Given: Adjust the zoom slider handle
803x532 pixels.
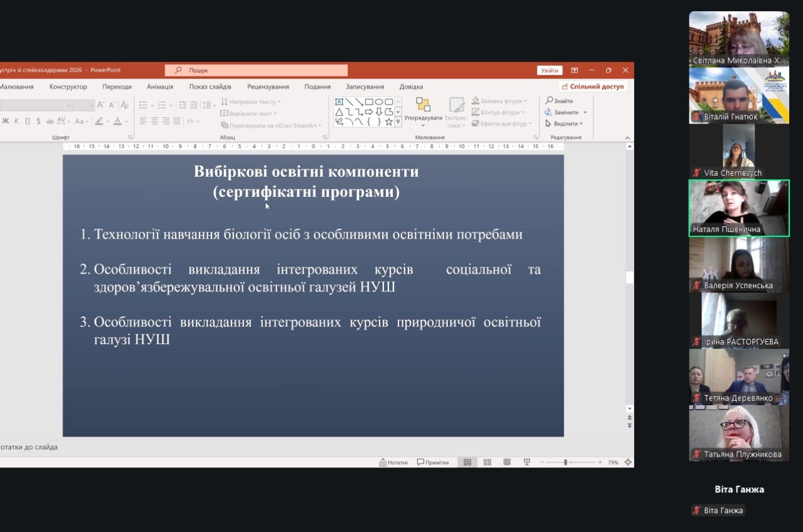Looking at the screenshot, I should click(x=565, y=462).
